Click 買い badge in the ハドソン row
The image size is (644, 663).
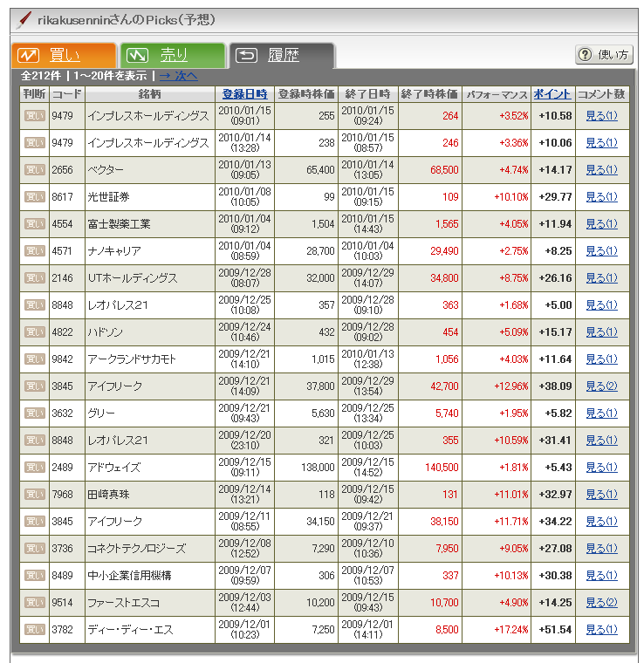(x=35, y=332)
